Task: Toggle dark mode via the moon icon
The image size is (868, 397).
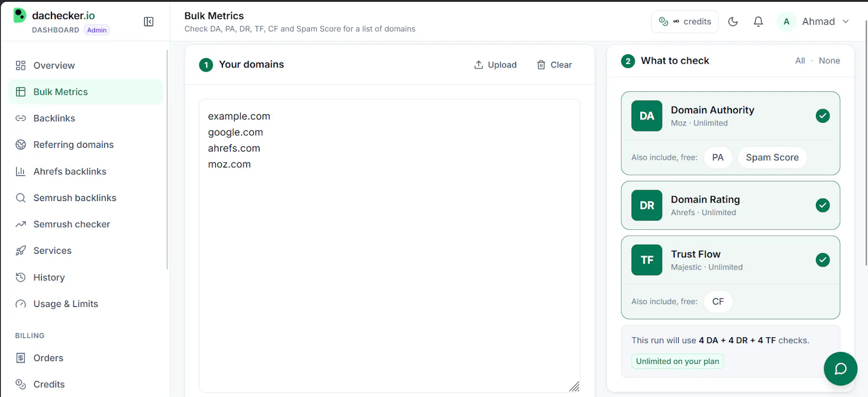Action: (x=733, y=22)
